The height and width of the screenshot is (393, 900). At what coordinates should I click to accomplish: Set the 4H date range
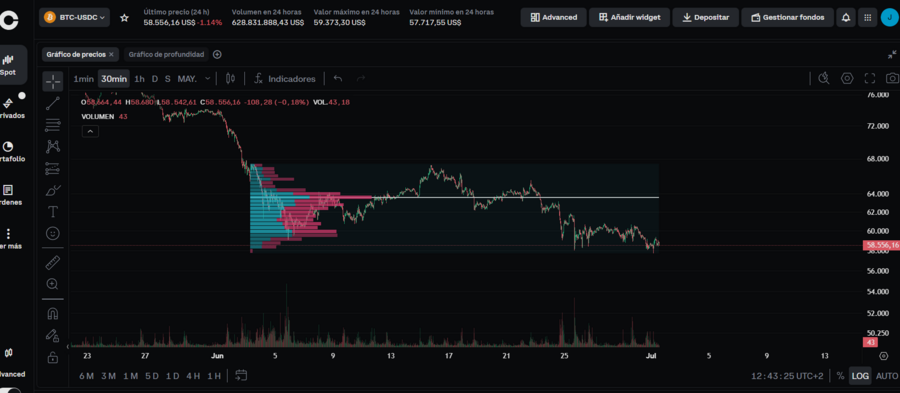pyautogui.click(x=193, y=376)
